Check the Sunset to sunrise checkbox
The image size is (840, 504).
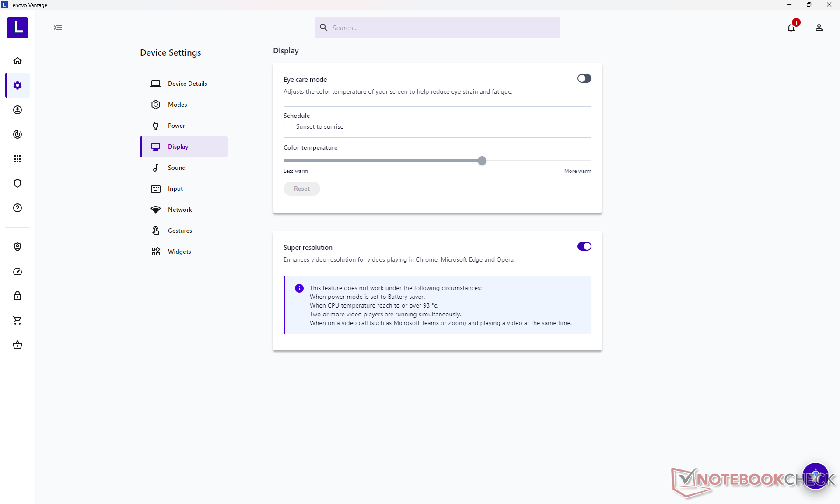coord(287,126)
